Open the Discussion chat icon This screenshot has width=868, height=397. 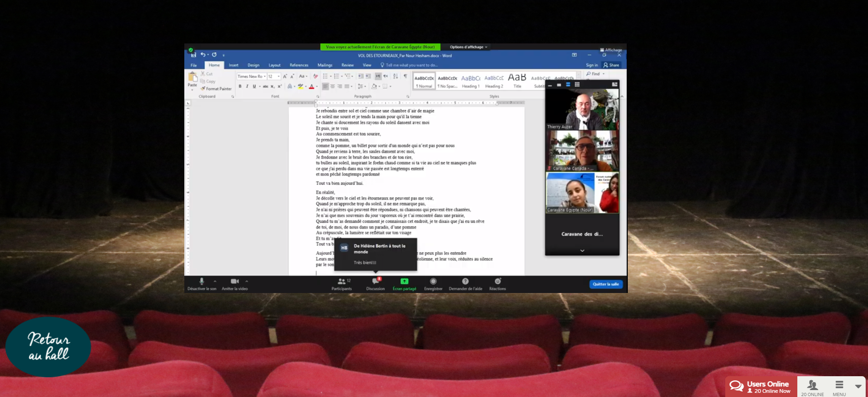click(376, 281)
